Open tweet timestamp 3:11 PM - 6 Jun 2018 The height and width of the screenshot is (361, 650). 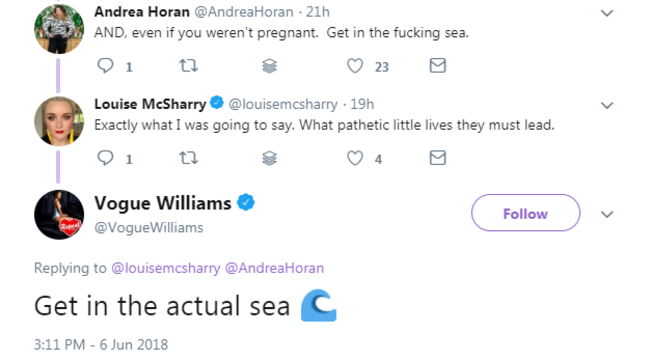(x=101, y=345)
